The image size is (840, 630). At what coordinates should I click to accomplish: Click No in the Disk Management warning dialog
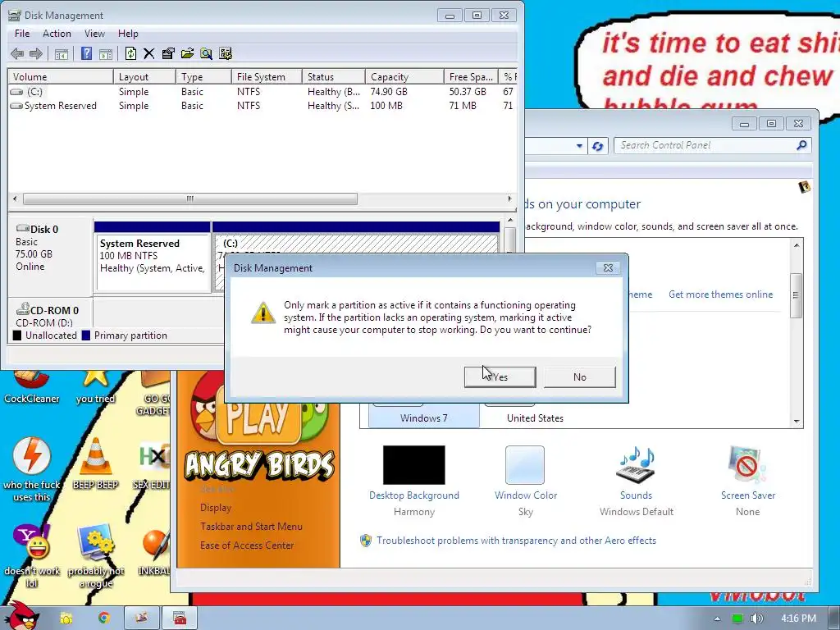[x=580, y=377]
